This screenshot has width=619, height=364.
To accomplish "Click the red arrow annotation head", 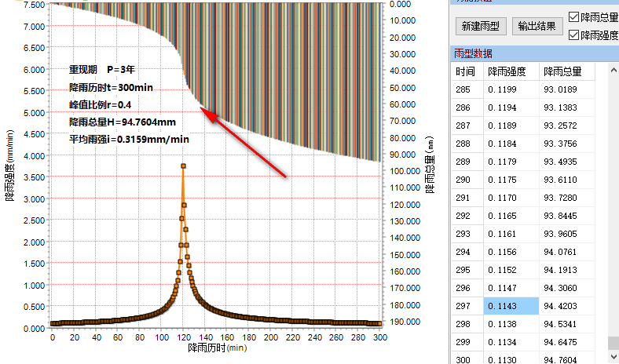I will pyautogui.click(x=204, y=110).
